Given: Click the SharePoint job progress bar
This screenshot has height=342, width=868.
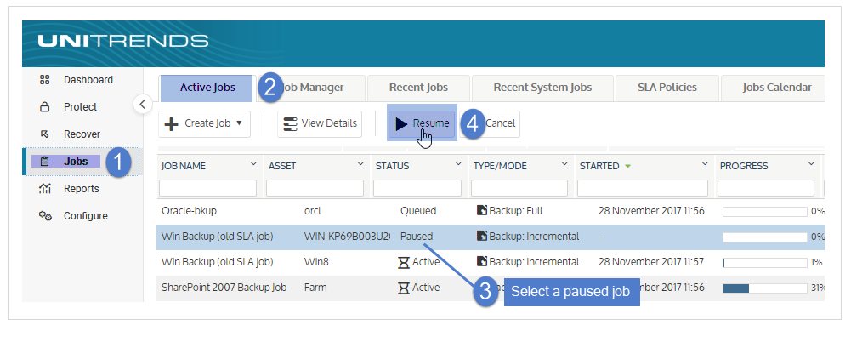Looking at the screenshot, I should (x=765, y=288).
